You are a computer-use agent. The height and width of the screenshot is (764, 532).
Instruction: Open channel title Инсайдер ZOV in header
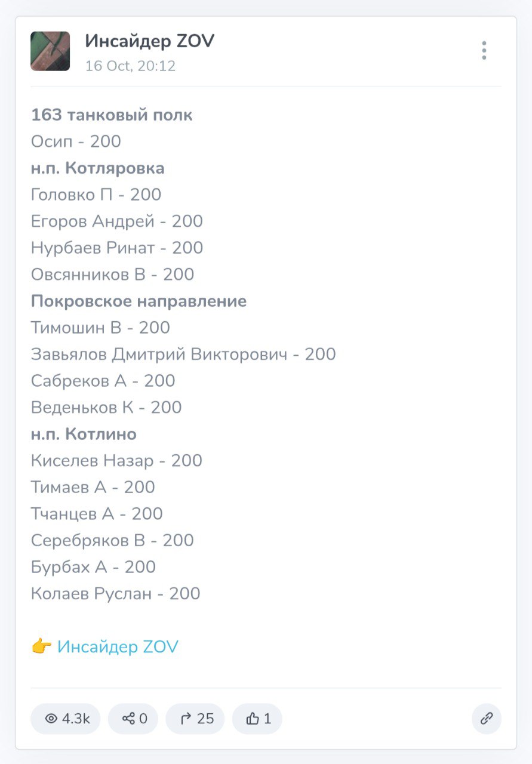149,41
